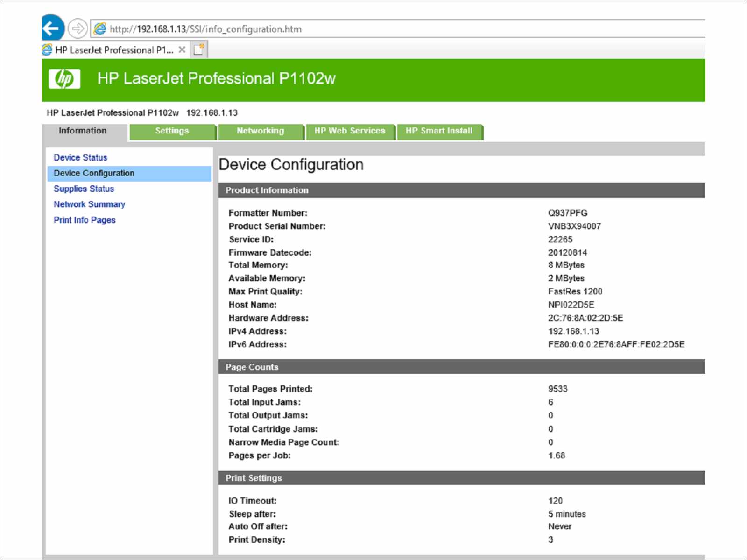Select the Information tab
The width and height of the screenshot is (747, 560).
click(x=83, y=131)
